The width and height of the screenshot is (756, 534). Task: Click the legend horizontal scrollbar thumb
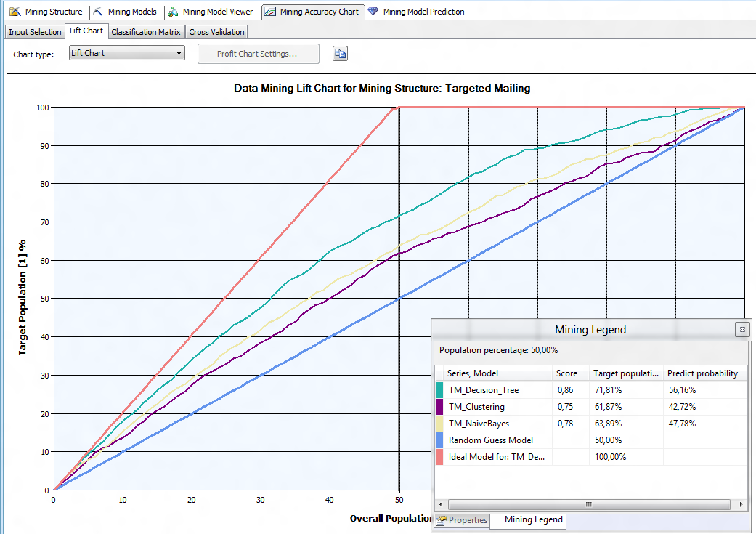pos(589,504)
